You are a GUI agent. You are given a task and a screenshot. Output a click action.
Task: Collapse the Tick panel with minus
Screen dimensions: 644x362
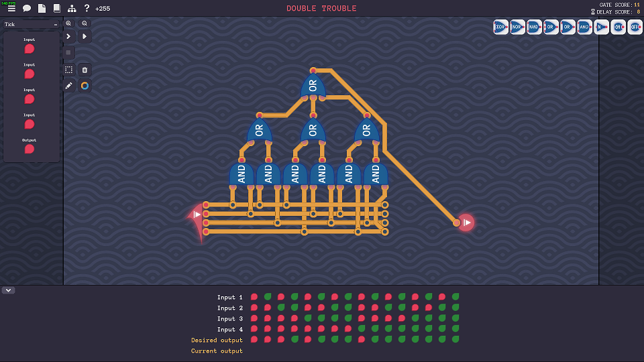click(56, 25)
